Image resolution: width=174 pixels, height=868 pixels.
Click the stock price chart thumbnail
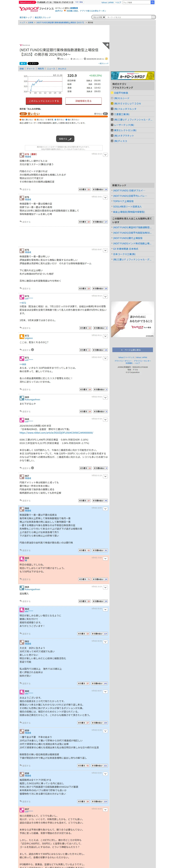tap(43, 84)
